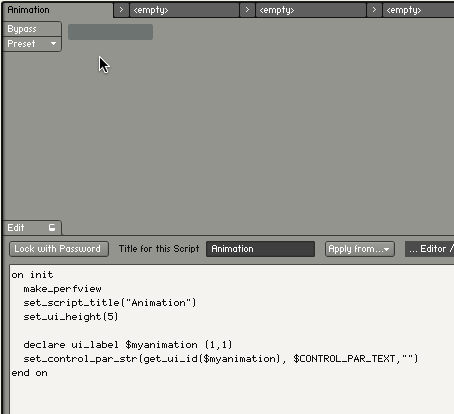Toggle the Edit script editor button
The image size is (454, 414).
tap(32, 228)
